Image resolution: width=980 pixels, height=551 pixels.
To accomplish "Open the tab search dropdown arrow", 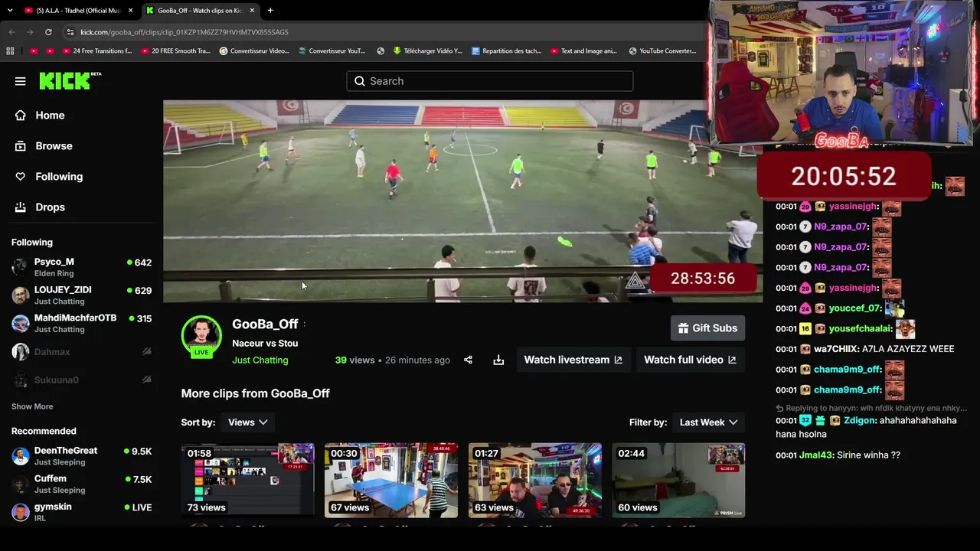I will (x=10, y=11).
